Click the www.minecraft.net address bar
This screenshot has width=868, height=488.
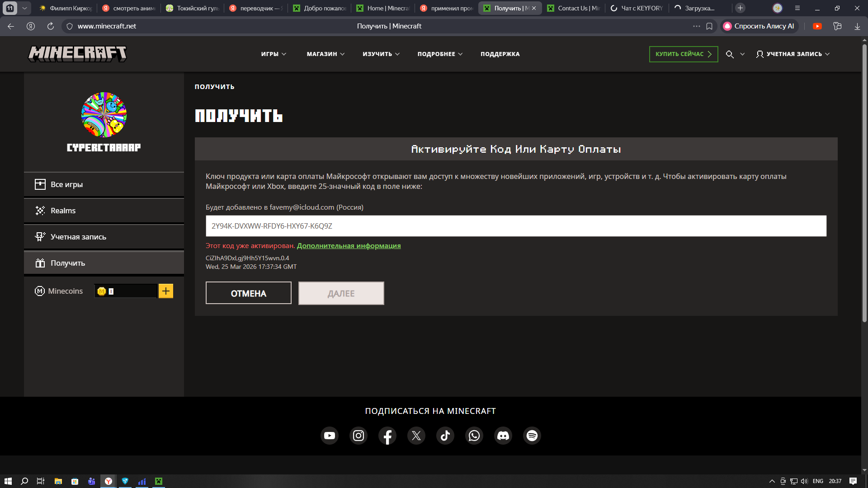(107, 26)
